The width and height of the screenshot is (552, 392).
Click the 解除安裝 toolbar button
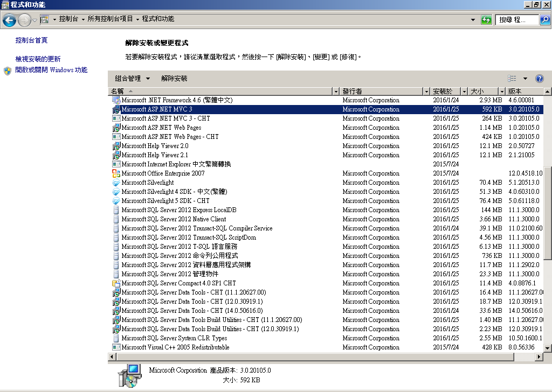174,79
